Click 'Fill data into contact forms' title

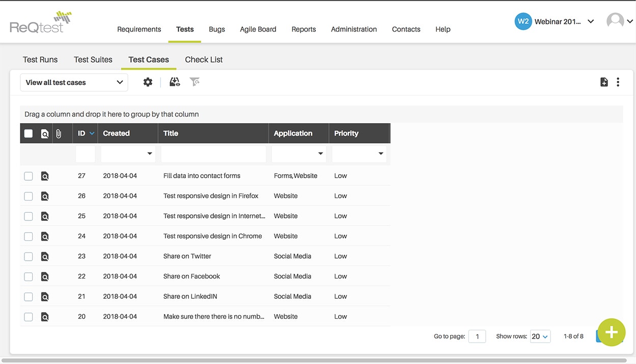click(202, 176)
